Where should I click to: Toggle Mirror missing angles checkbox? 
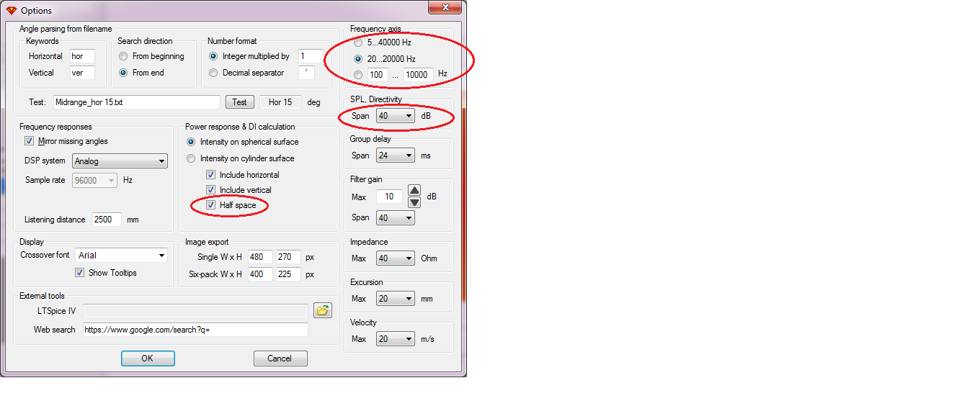tap(30, 141)
